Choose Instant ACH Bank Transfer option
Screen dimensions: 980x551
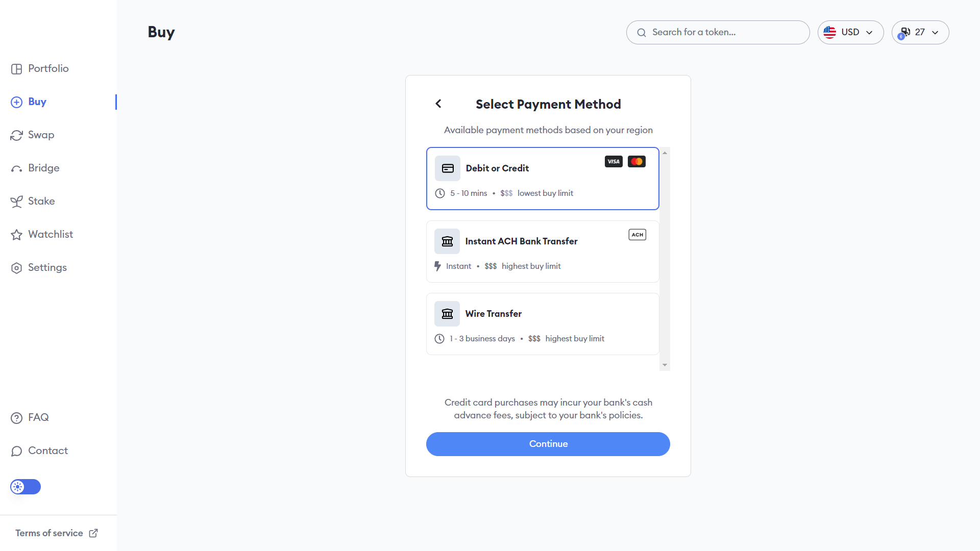(543, 252)
